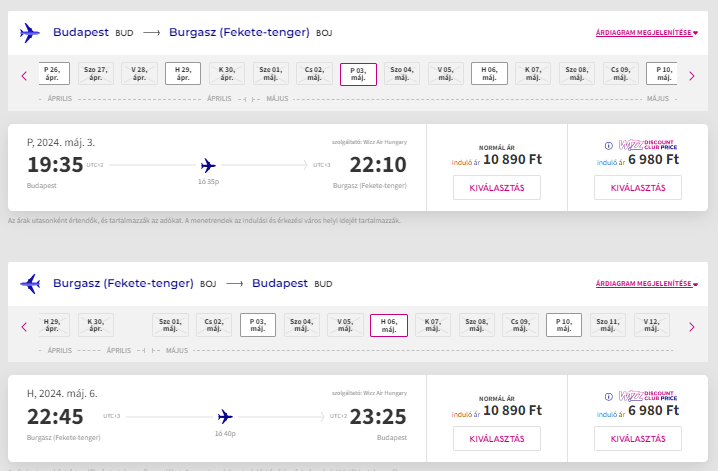The height and width of the screenshot is (471, 718).
Task: Select outbound date H 29, ápr.
Action: pyautogui.click(x=183, y=74)
